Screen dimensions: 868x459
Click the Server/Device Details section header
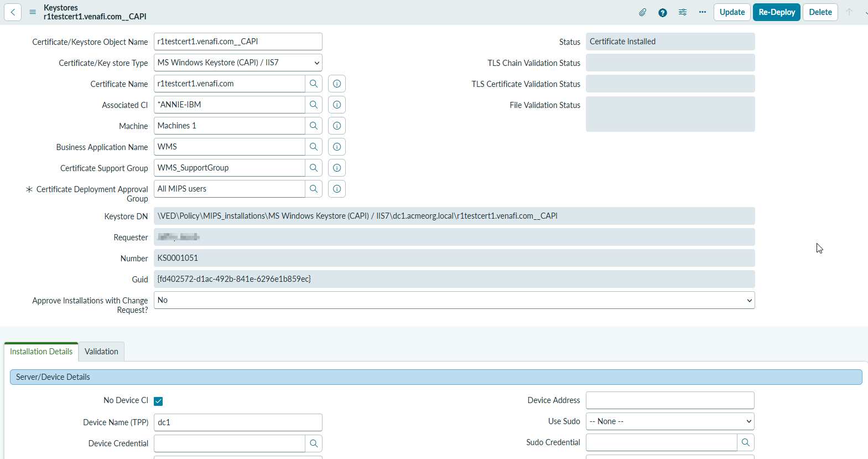436,377
